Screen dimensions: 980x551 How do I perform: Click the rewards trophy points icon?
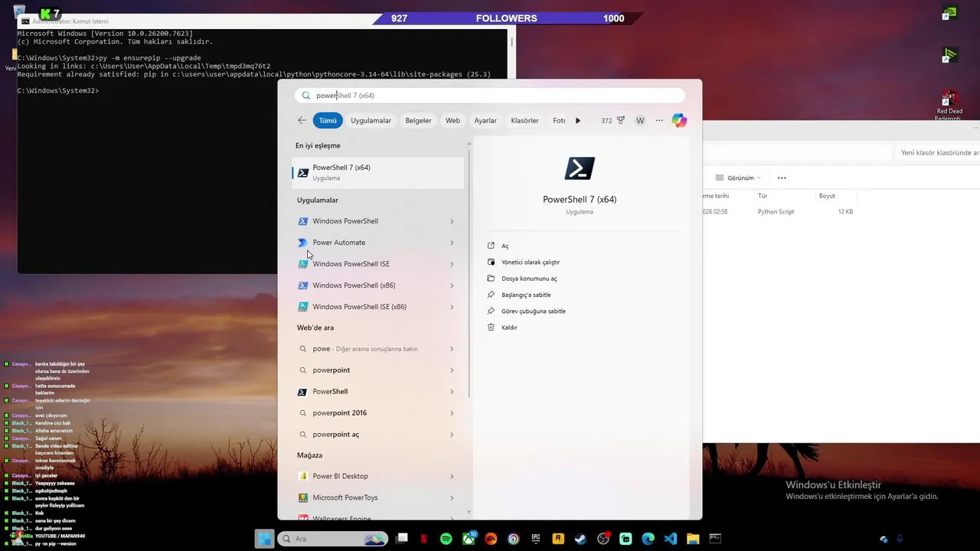click(621, 120)
